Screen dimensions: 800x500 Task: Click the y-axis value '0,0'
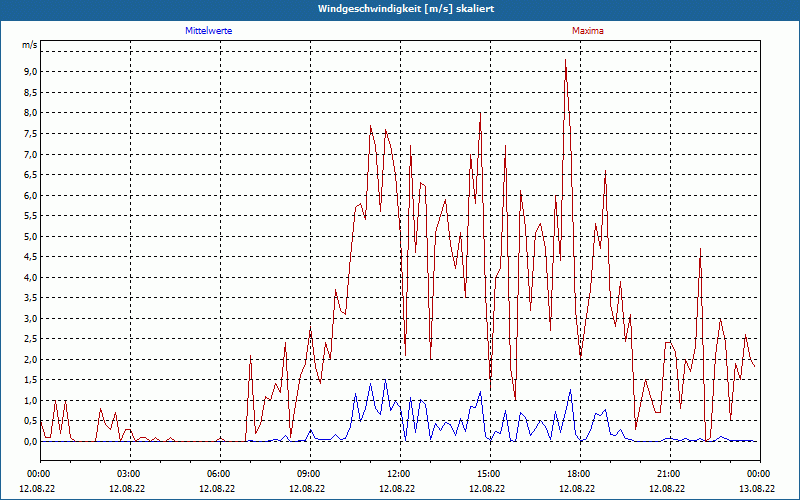(x=31, y=442)
